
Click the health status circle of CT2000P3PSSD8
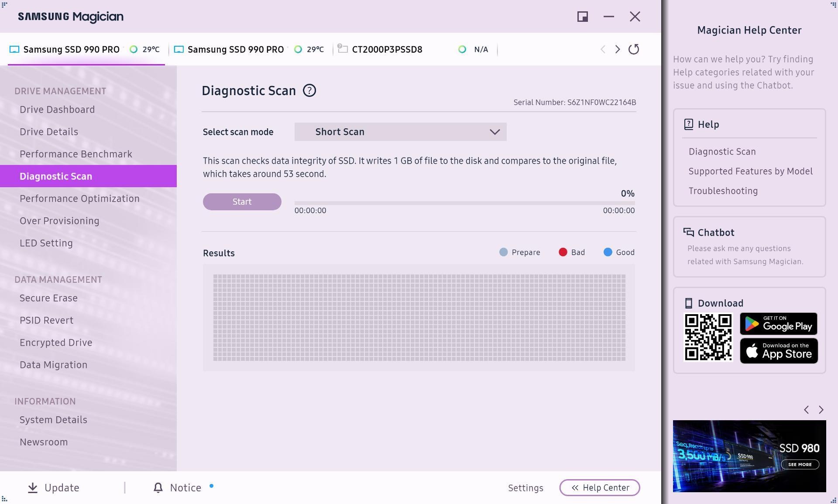point(462,49)
